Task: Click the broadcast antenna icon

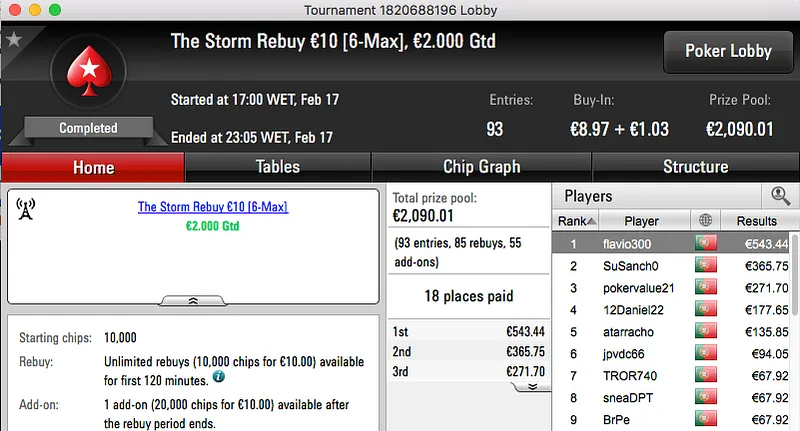Action: [26, 209]
